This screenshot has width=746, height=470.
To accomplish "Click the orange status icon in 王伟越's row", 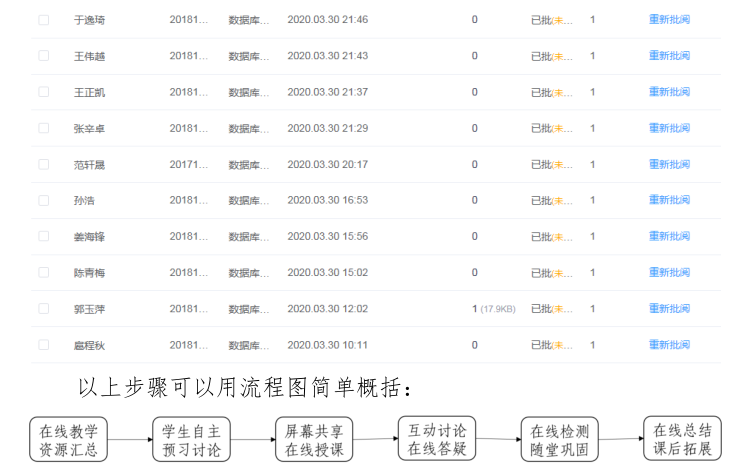I will [558, 56].
